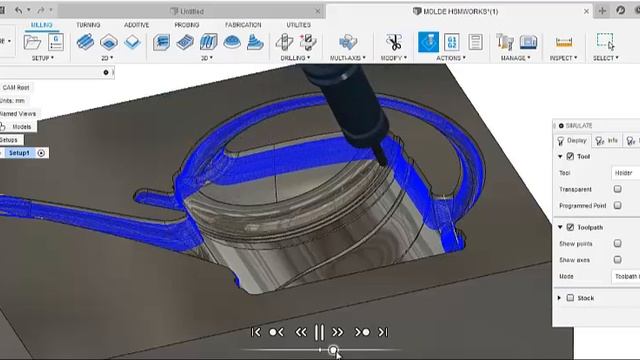Viewport: 640px width, 360px height.
Task: Select the 2D Pocket tool
Action: tap(109, 42)
